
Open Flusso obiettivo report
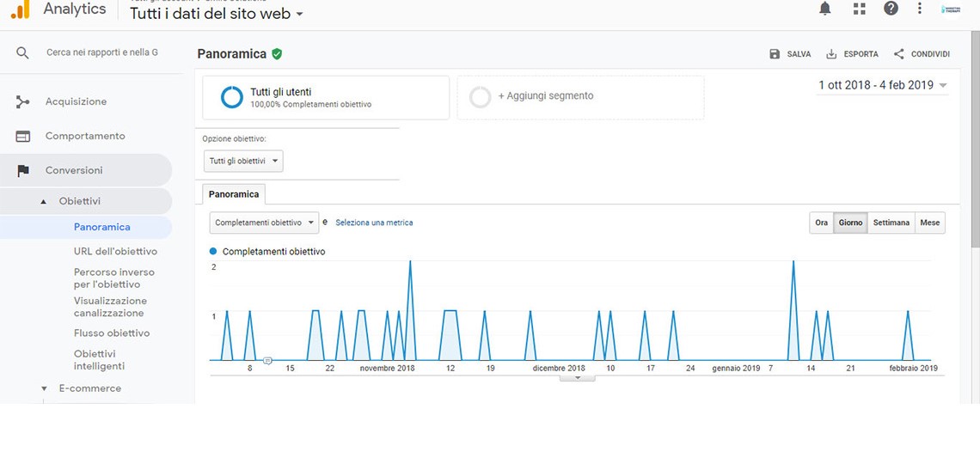(x=112, y=333)
